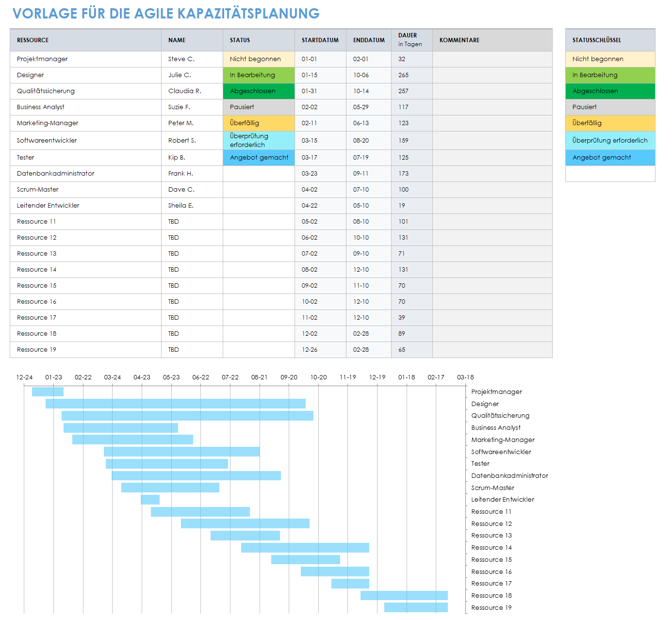Click 'Überfällig' entry in status key
672x620 pixels.
(x=610, y=123)
